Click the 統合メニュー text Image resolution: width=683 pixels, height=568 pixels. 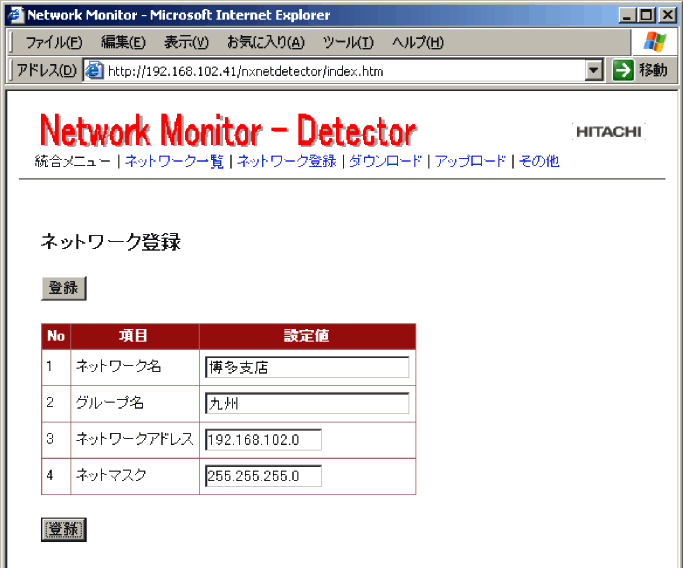[72, 161]
